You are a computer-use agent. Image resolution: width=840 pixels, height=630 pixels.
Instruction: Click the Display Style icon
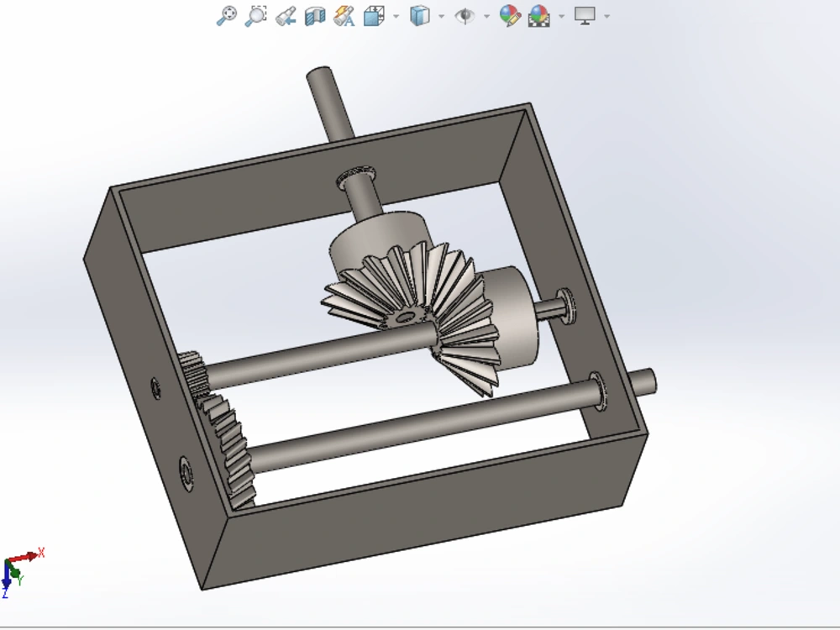click(x=420, y=15)
